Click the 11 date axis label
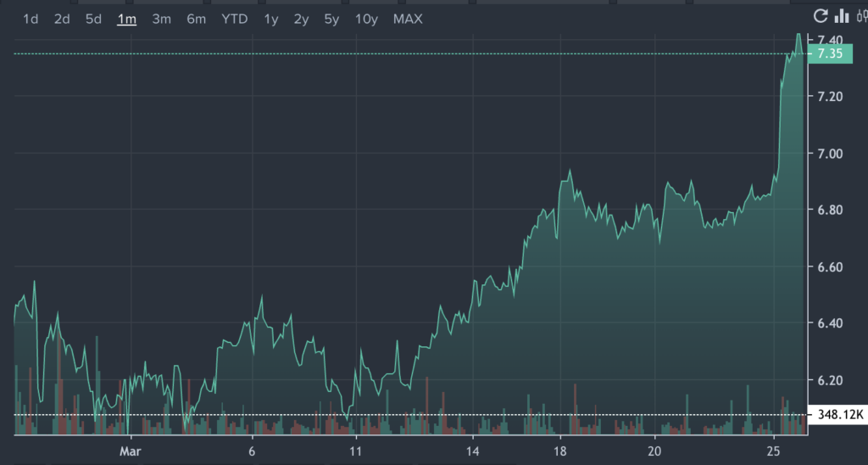Screen dimensions: 868x465 356,451
